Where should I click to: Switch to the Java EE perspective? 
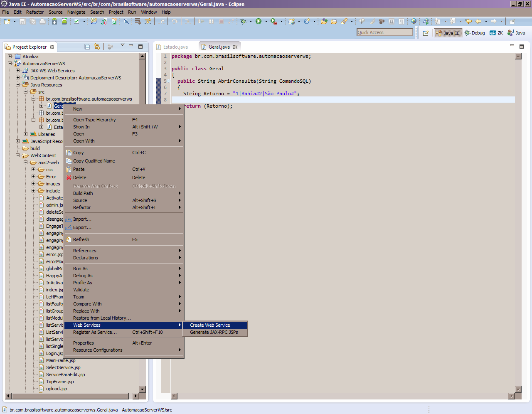(x=448, y=33)
